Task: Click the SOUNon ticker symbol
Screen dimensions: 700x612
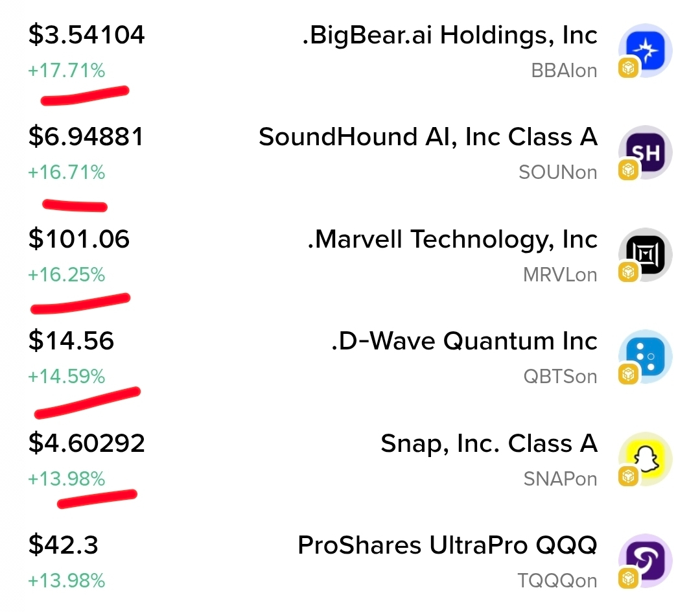Action: 558,172
